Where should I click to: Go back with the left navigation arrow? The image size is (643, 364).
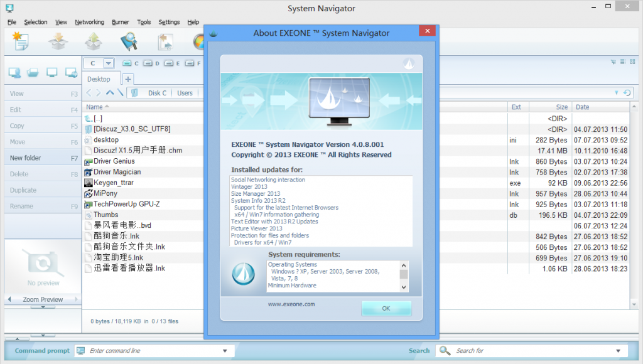click(x=89, y=93)
